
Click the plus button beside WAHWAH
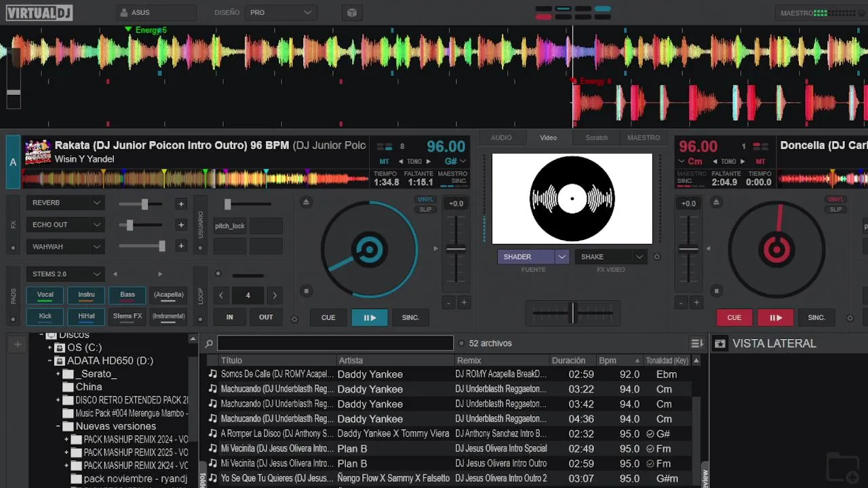pos(181,246)
